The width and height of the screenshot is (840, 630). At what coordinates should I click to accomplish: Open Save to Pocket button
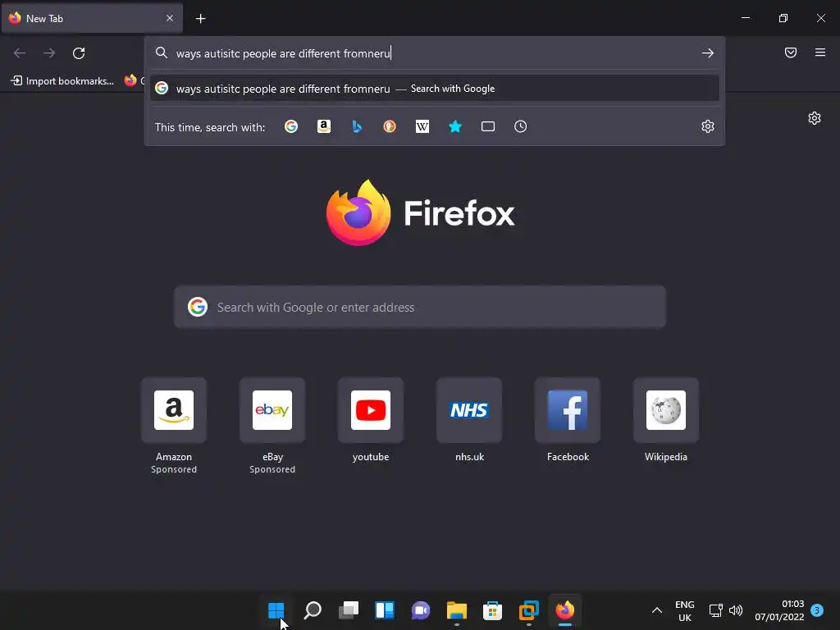point(791,52)
